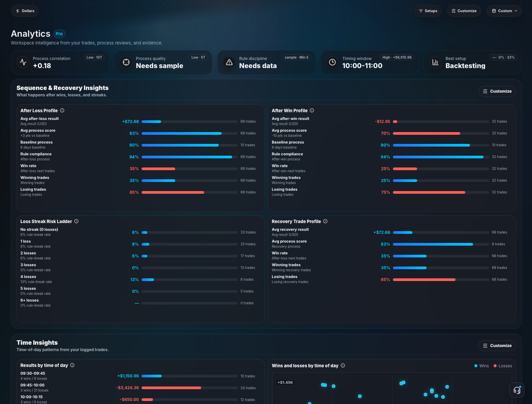Open info tooltip for Recovery Trade Profile

pyautogui.click(x=325, y=221)
